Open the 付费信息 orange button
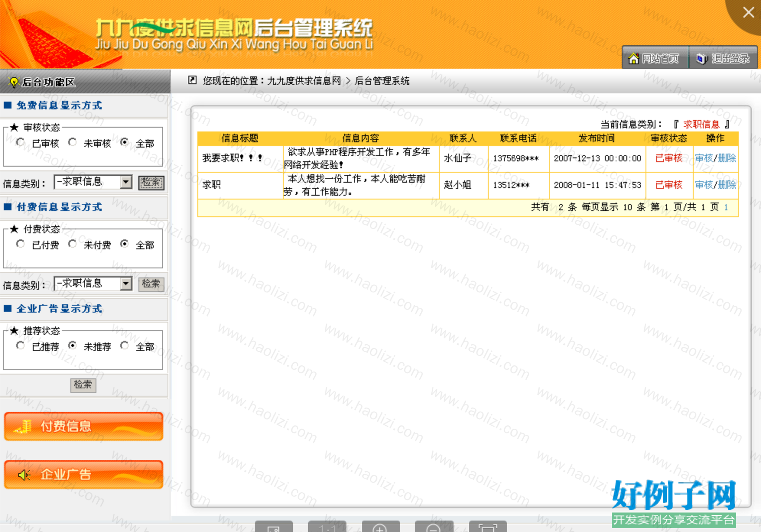 [84, 426]
